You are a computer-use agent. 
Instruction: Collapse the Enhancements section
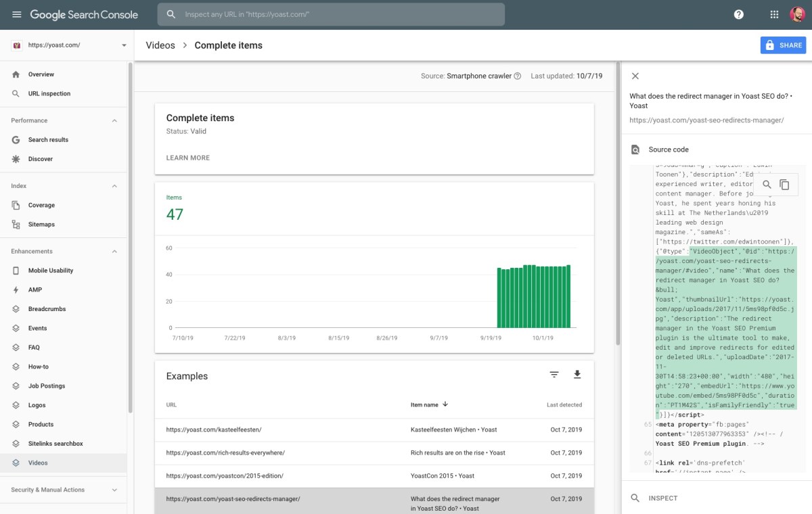click(x=114, y=252)
